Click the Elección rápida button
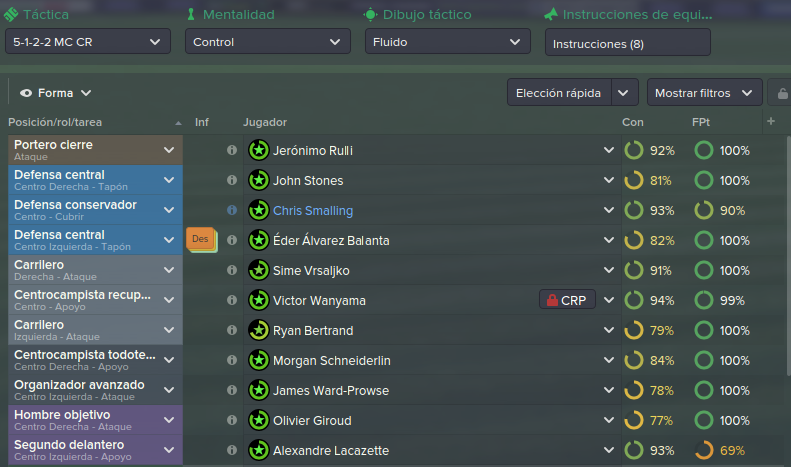 (x=559, y=92)
